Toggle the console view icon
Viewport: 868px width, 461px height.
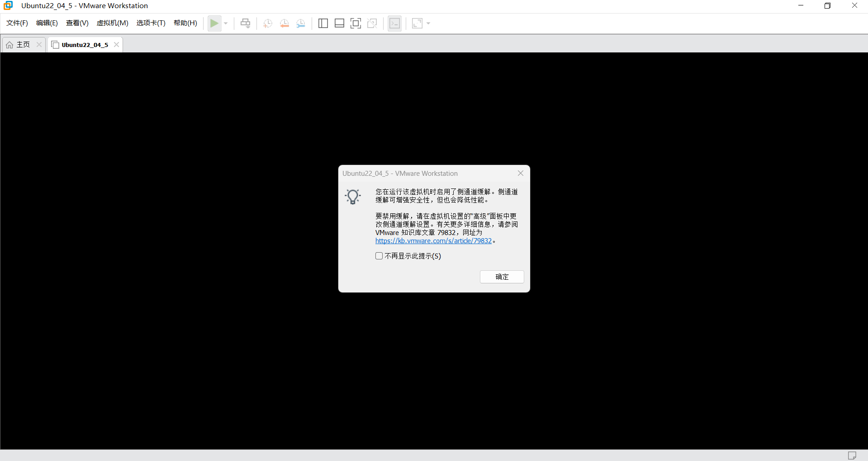(394, 23)
